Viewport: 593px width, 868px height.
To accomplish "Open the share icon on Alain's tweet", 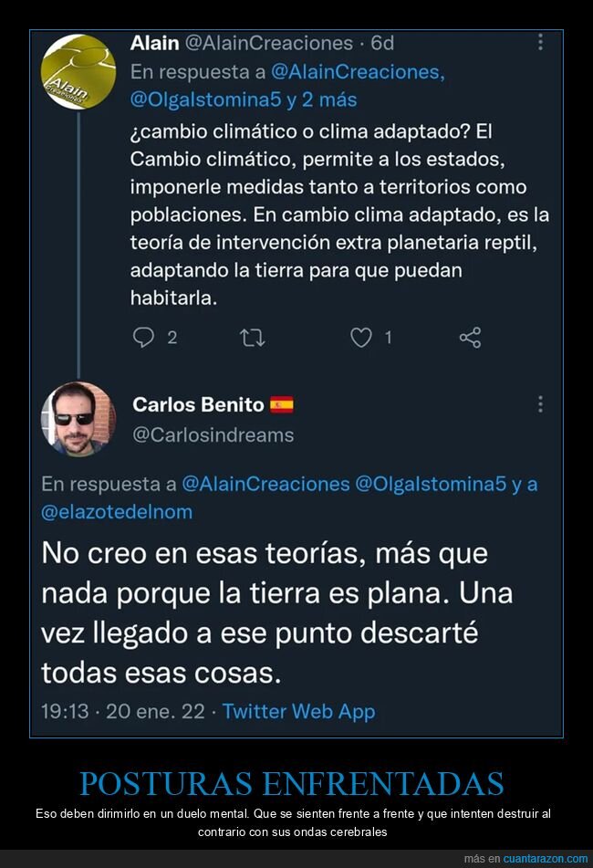I will [x=470, y=337].
